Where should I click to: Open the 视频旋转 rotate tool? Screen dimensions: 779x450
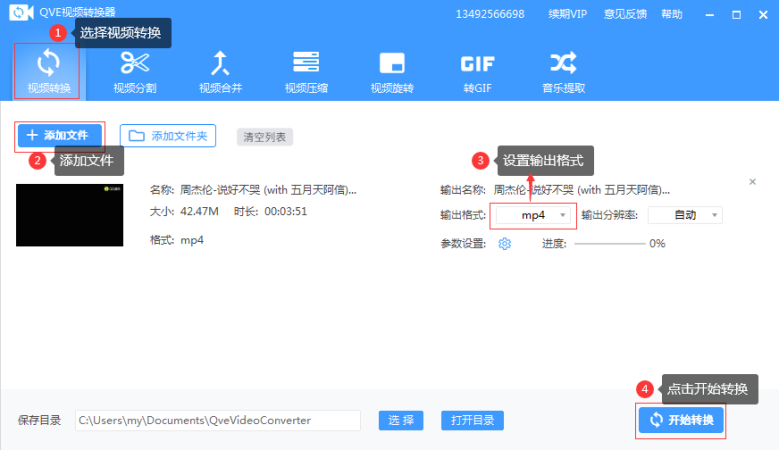pyautogui.click(x=392, y=72)
